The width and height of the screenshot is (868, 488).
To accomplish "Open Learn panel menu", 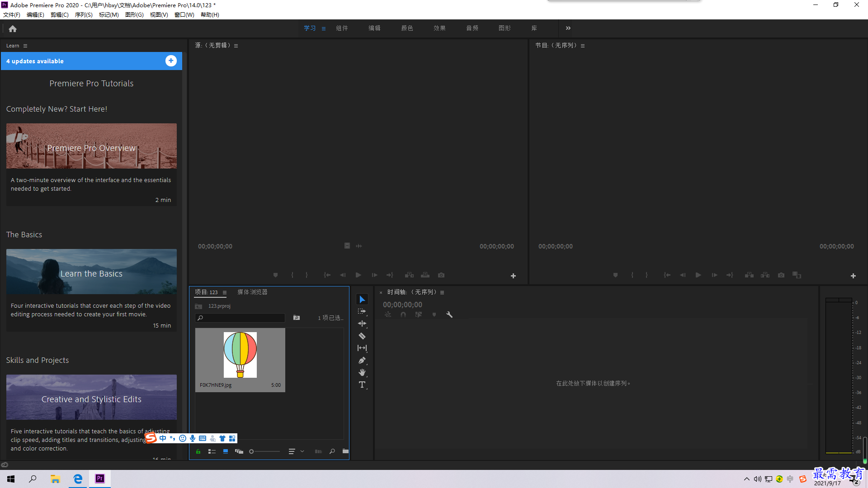I will (25, 46).
